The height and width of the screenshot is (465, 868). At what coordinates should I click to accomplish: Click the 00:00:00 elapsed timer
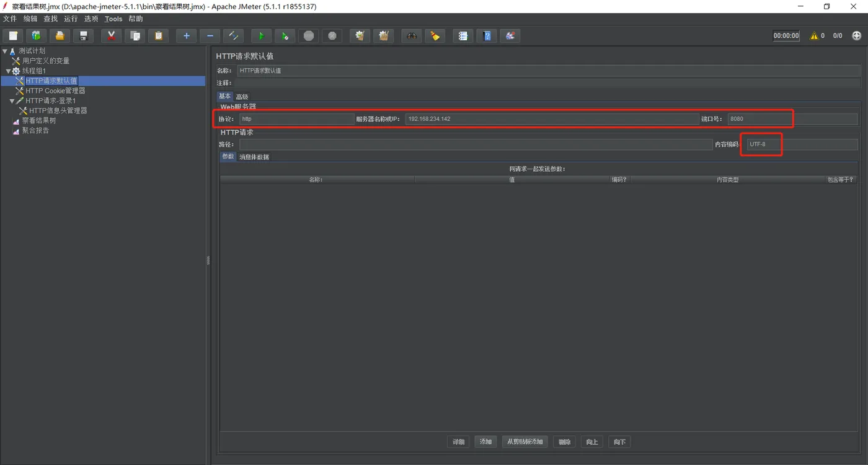click(x=786, y=36)
